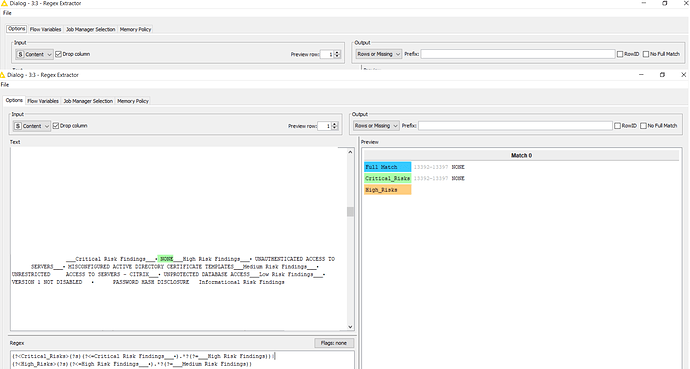Click S type icon in back Content dropdown
Screen dimensions: 690x369
[21, 55]
